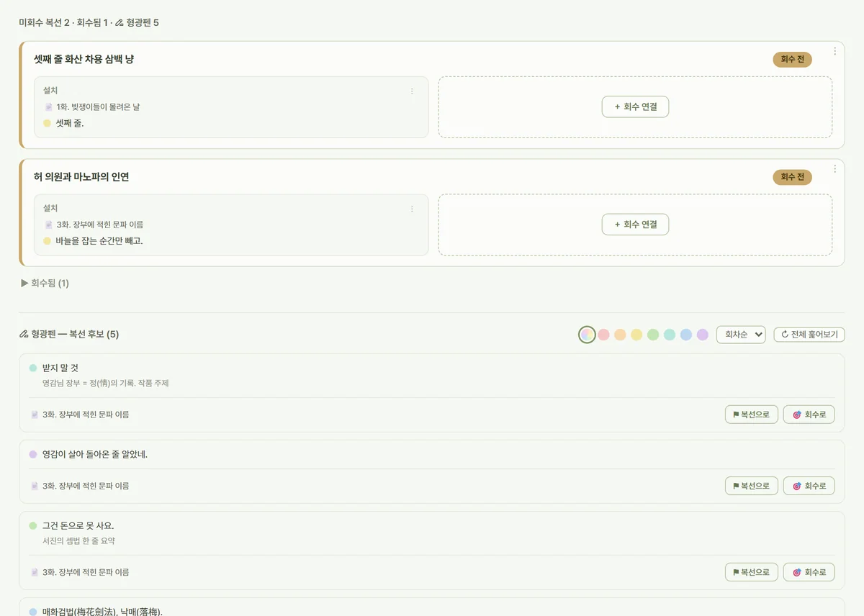
Task: Filter highlights by blue color swatch
Action: tap(686, 335)
